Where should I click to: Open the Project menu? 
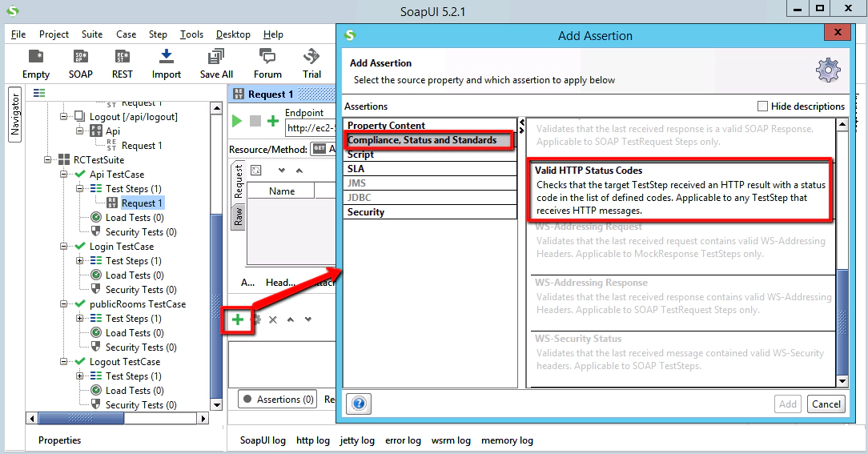[54, 34]
